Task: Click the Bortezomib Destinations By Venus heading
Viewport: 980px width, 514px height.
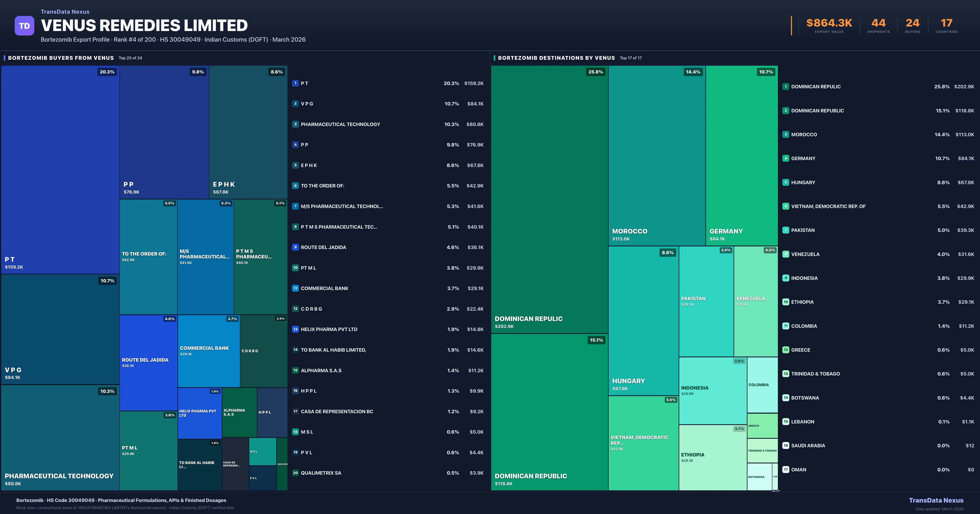Action: point(556,58)
